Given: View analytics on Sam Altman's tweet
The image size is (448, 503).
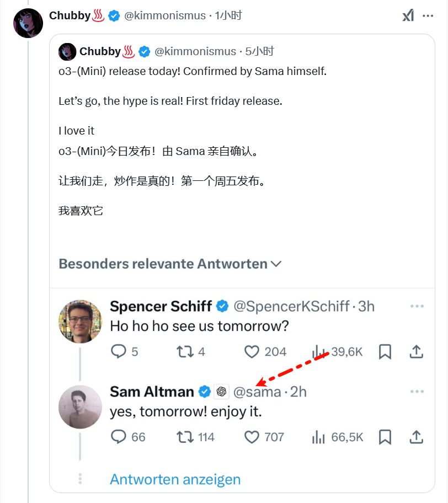Looking at the screenshot, I should pyautogui.click(x=319, y=437).
